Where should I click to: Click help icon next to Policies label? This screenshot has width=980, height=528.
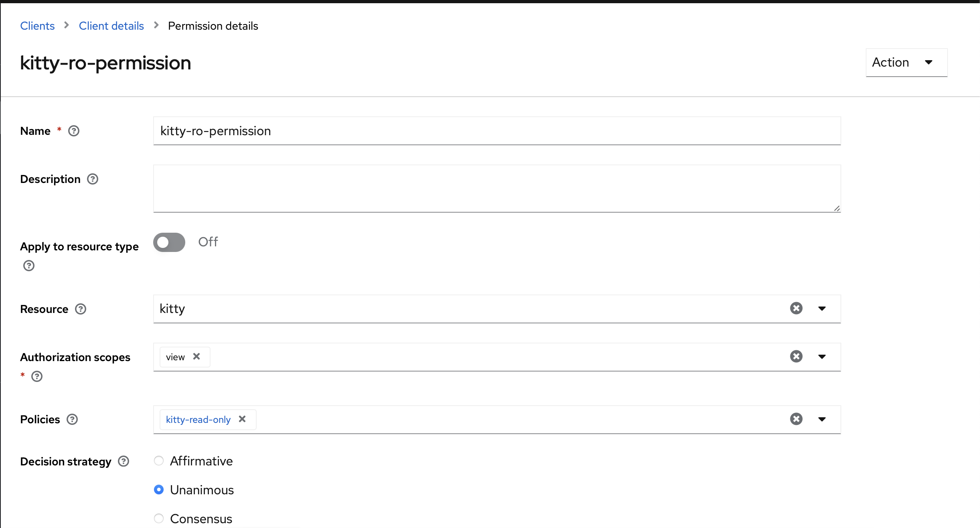72,419
